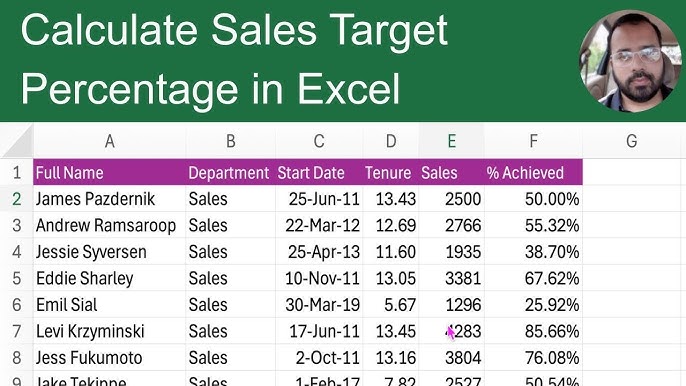Screen dimensions: 686x386
Task: Select Levi Krzyminski's 85.66% cell
Action: click(x=533, y=331)
